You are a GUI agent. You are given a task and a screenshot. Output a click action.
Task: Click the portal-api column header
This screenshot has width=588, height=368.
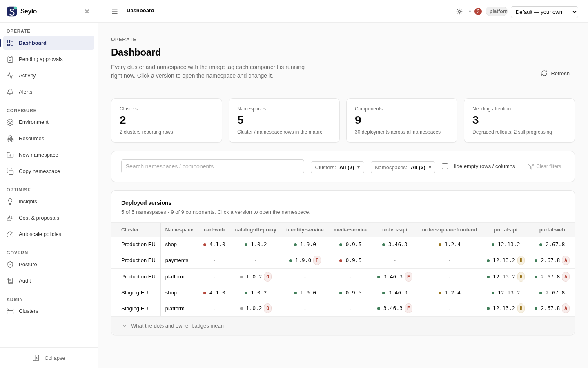506,230
